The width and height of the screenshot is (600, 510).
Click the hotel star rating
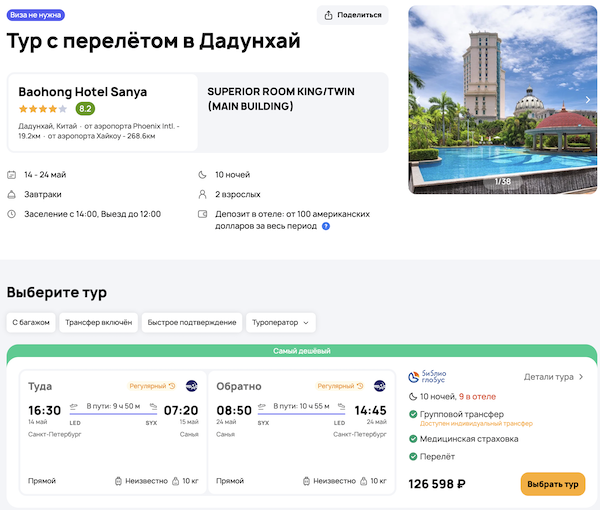(43, 109)
